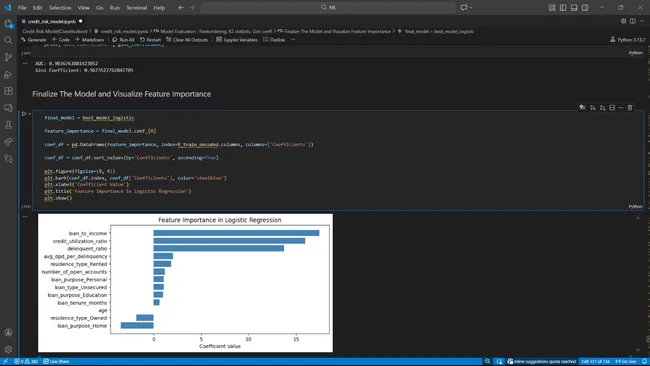Click inline suggestions quota reached message
The height and width of the screenshot is (366, 650).
click(x=542, y=361)
